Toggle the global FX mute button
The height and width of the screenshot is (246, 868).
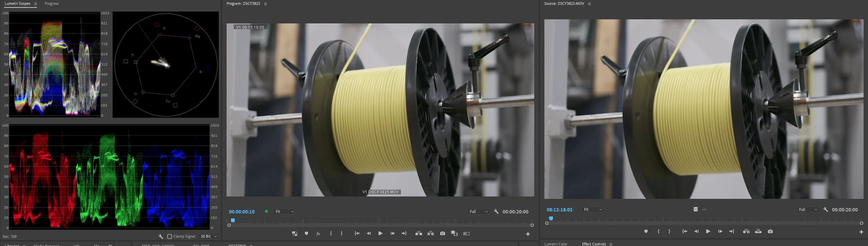[318, 233]
